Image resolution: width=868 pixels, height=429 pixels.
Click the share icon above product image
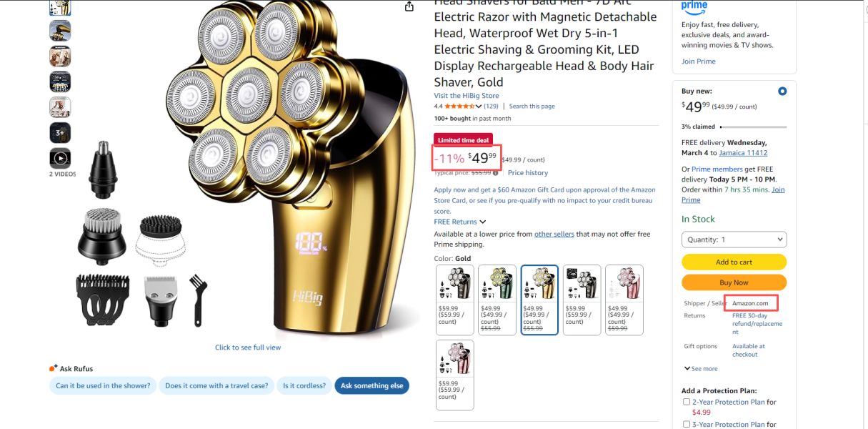[409, 6]
